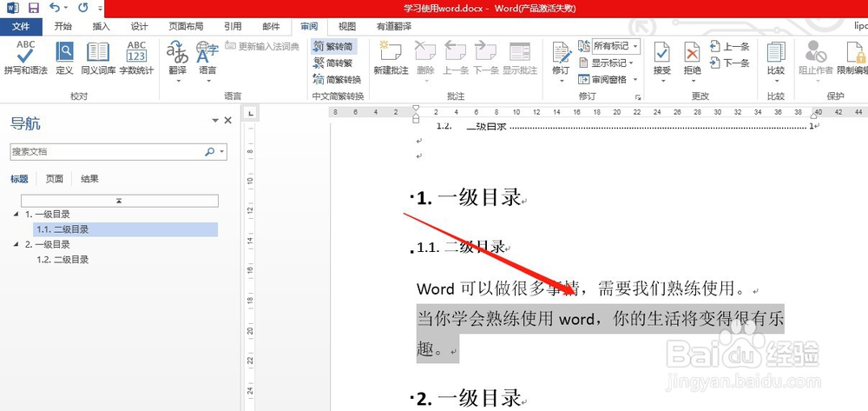Open the 语言 language menu

tap(207, 62)
